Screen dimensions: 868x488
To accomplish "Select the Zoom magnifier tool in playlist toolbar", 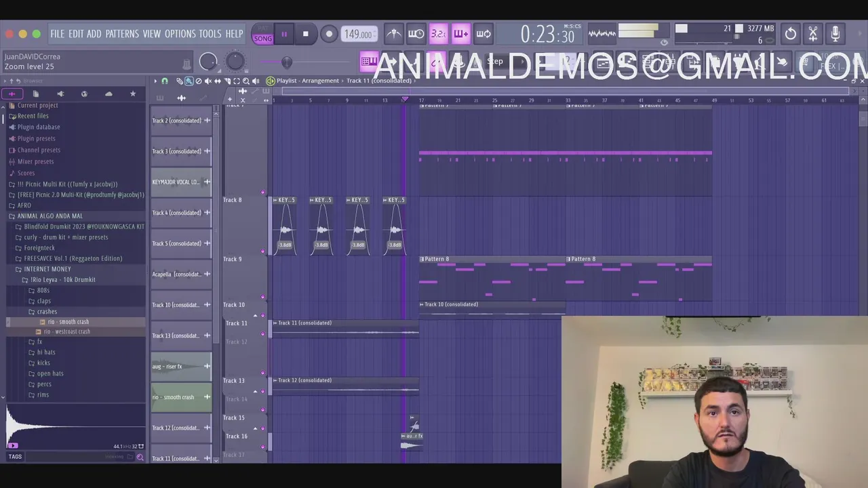I will [x=246, y=81].
